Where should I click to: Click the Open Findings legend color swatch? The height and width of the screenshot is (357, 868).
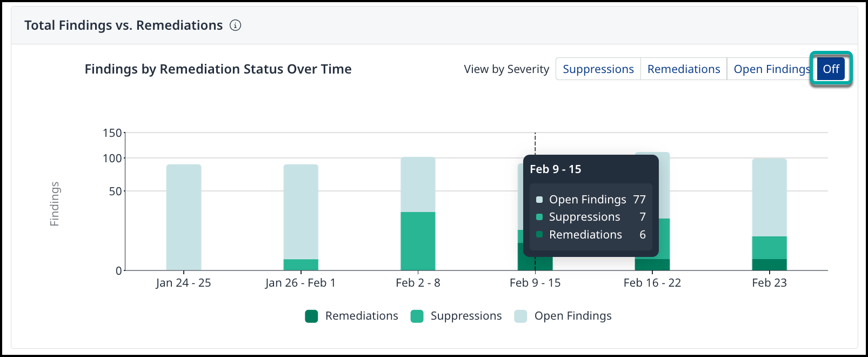click(x=520, y=316)
